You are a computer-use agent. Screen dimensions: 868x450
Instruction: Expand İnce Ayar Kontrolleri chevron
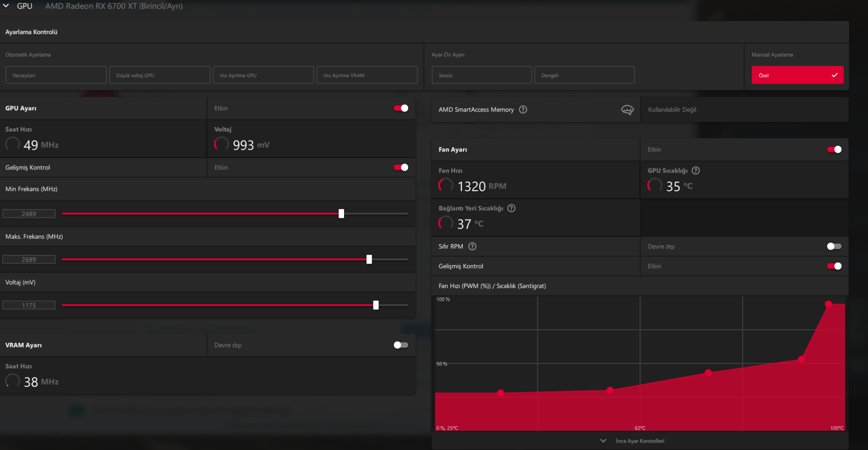(x=603, y=441)
